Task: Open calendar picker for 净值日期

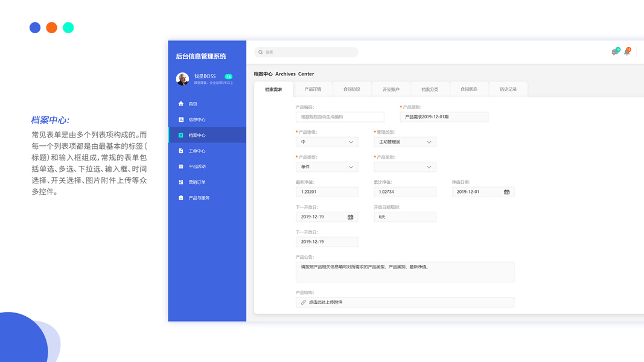Action: pos(506,192)
